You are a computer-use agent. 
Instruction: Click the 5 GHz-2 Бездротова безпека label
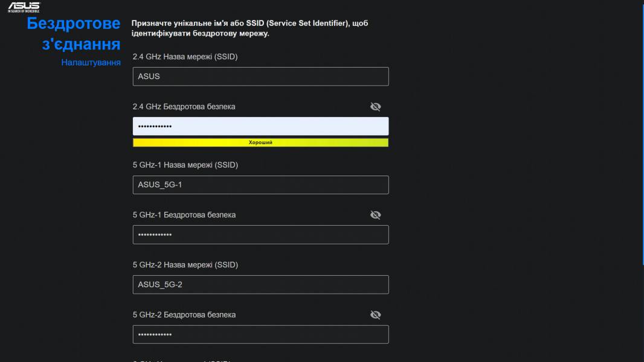tap(184, 315)
